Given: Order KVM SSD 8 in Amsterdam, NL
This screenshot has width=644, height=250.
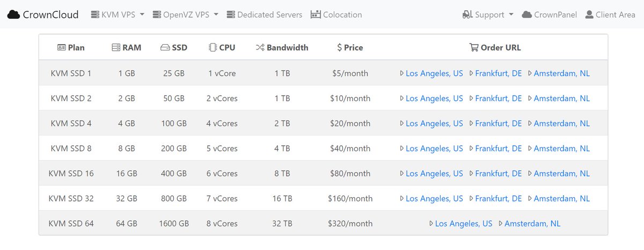Looking at the screenshot, I should 562,148.
